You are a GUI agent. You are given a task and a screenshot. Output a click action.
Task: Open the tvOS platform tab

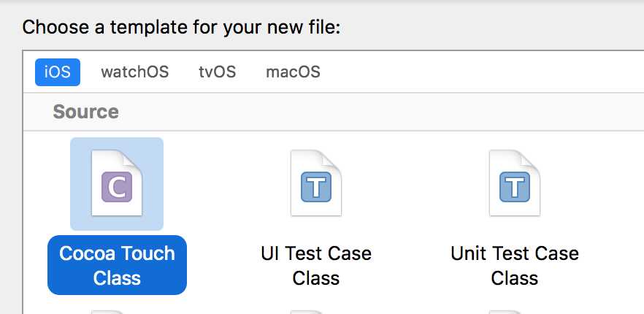[x=218, y=72]
